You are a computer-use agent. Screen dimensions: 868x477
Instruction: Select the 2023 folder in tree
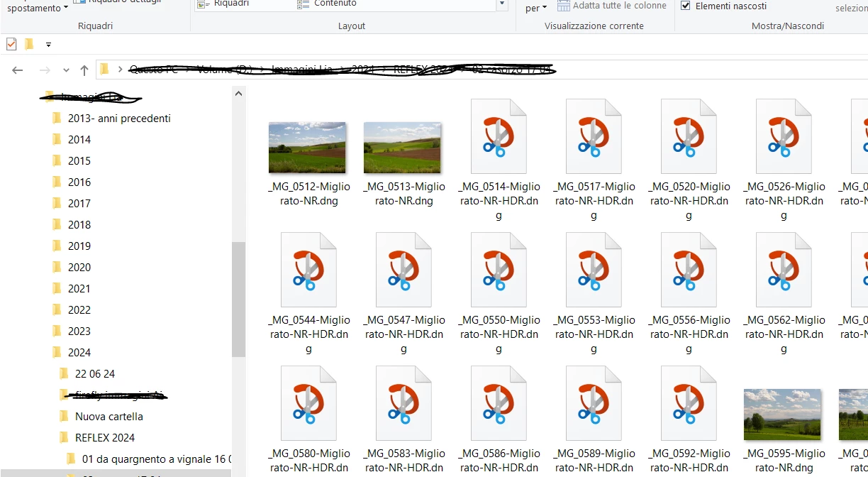coord(79,331)
